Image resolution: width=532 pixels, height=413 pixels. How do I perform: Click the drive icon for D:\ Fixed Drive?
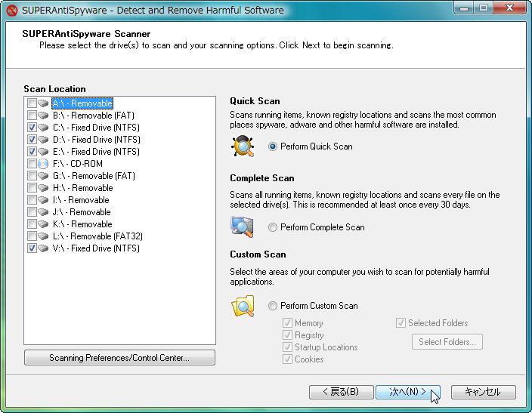43,140
